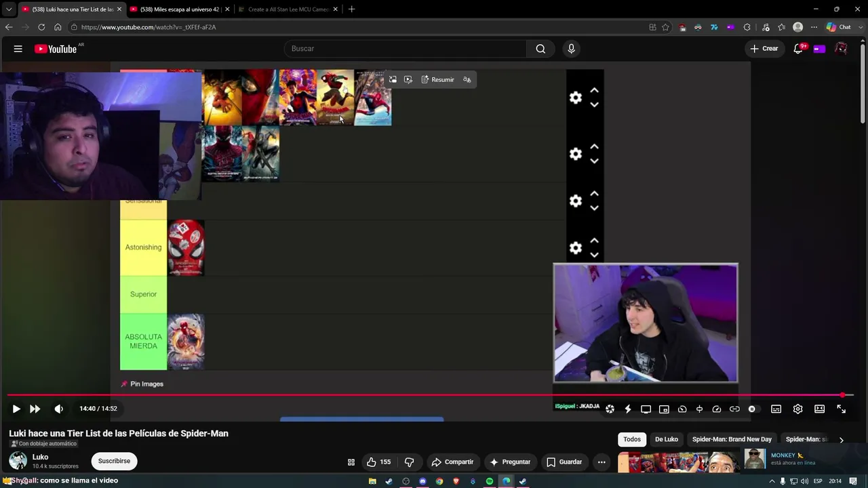Enable picture-in-picture from the player bar
The width and height of the screenshot is (868, 488).
[664, 409]
